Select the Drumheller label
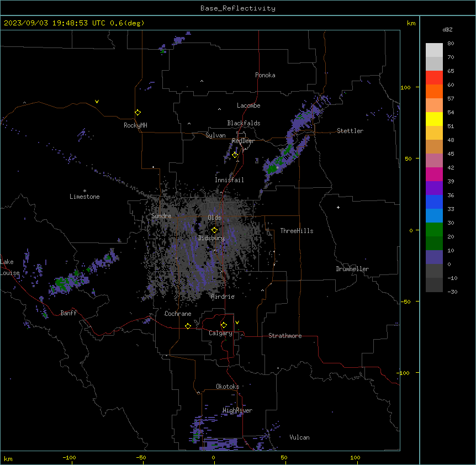 point(352,269)
